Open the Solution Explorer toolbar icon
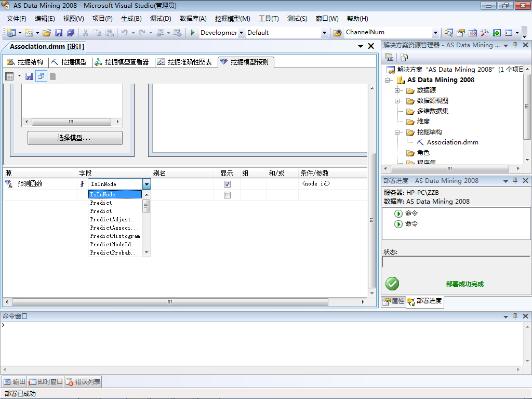Image resolution: width=532 pixels, height=399 pixels. pyautogui.click(x=448, y=33)
